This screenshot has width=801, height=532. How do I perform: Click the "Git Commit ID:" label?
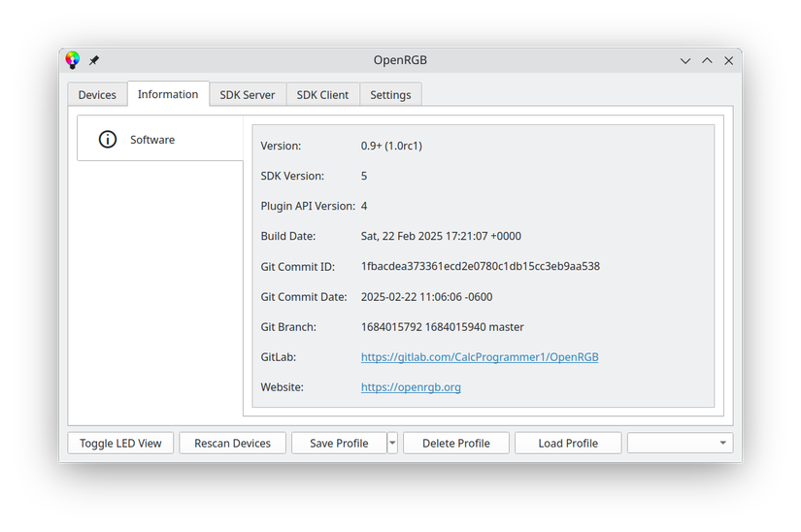tap(298, 267)
